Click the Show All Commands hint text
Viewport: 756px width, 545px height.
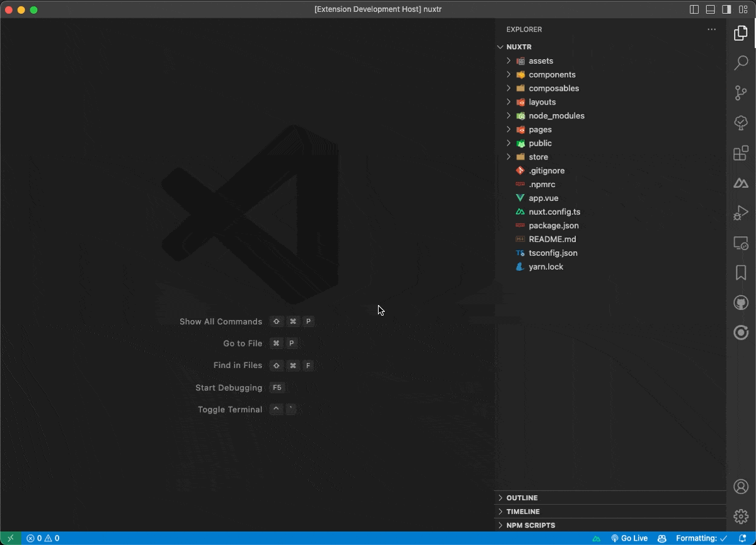[220, 321]
